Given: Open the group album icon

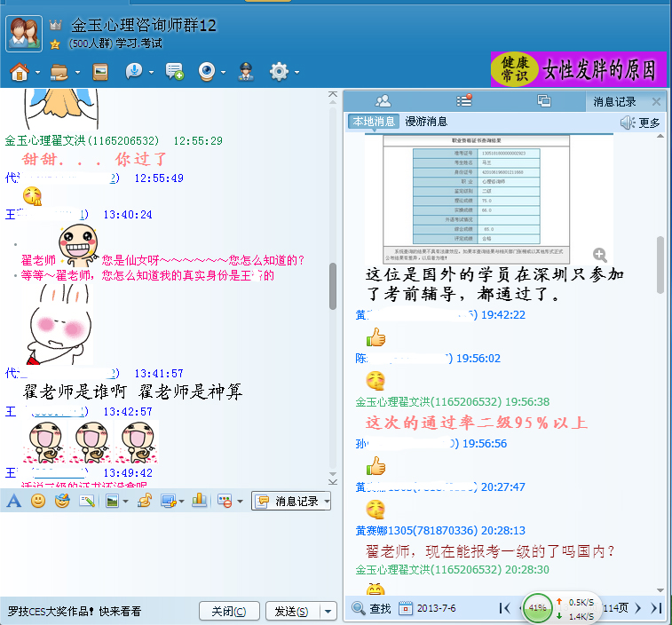Looking at the screenshot, I should pos(100,71).
